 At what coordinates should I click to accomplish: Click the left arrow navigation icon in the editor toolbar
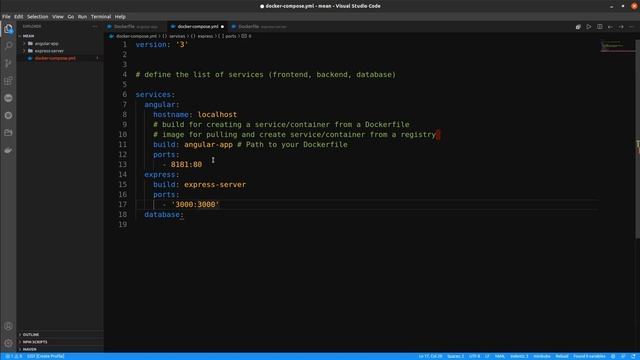(x=610, y=27)
